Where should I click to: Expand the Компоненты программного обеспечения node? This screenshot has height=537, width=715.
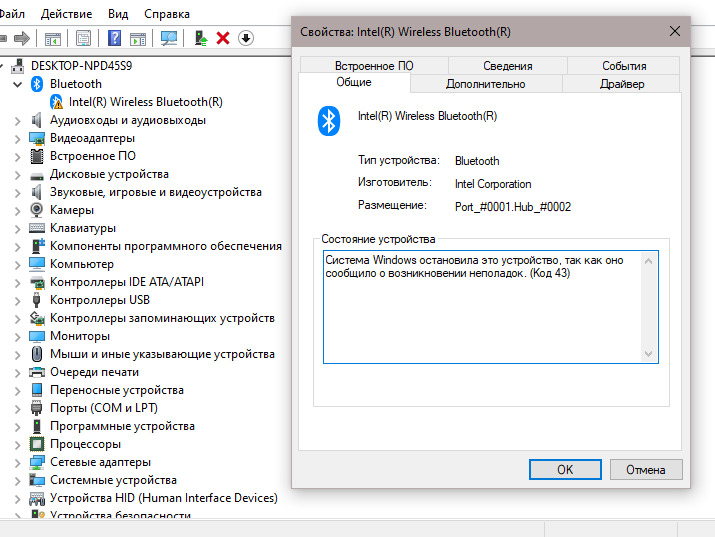[18, 247]
